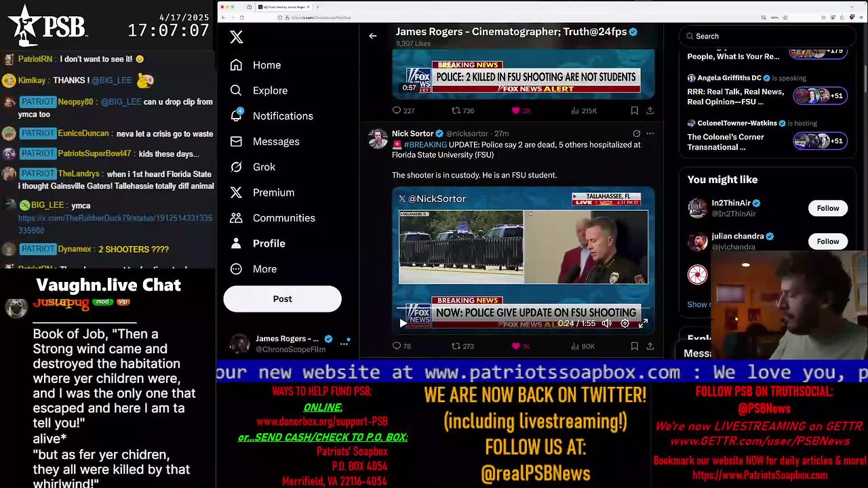The height and width of the screenshot is (488, 868).
Task: Open Profile from the sidebar
Action: 257,243
